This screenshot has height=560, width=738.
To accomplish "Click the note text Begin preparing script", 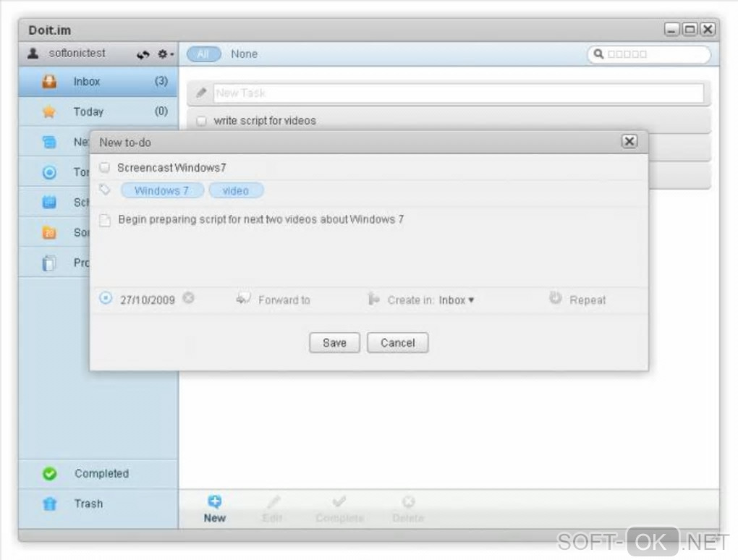I will [260, 219].
